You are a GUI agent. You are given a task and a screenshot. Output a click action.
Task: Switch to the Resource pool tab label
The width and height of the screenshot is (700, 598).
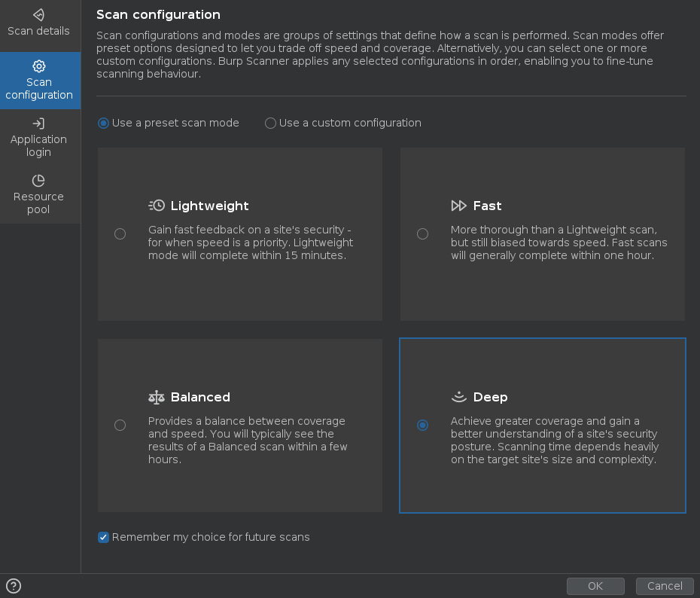(39, 203)
